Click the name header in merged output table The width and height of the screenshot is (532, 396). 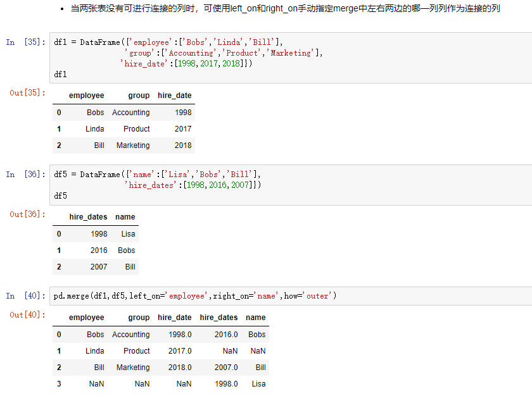pos(255,318)
